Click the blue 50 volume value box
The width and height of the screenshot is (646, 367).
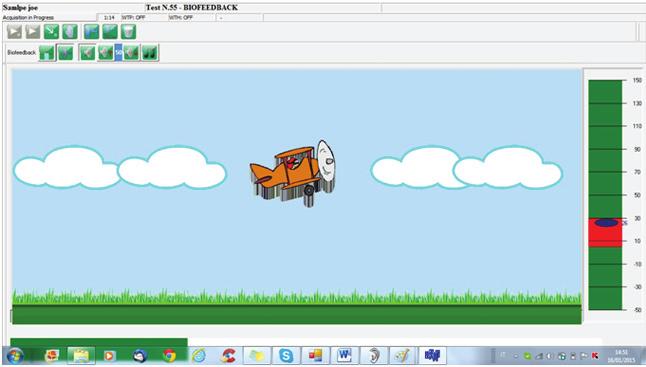point(118,53)
